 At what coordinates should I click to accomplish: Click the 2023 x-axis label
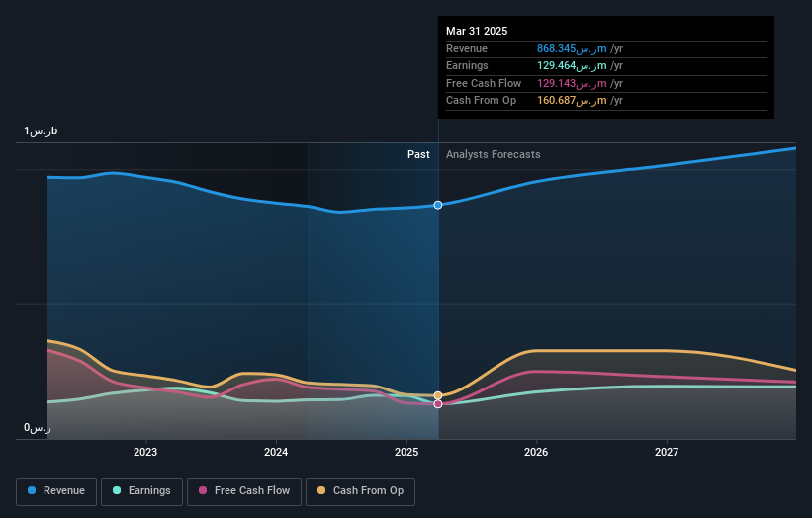[x=145, y=453]
